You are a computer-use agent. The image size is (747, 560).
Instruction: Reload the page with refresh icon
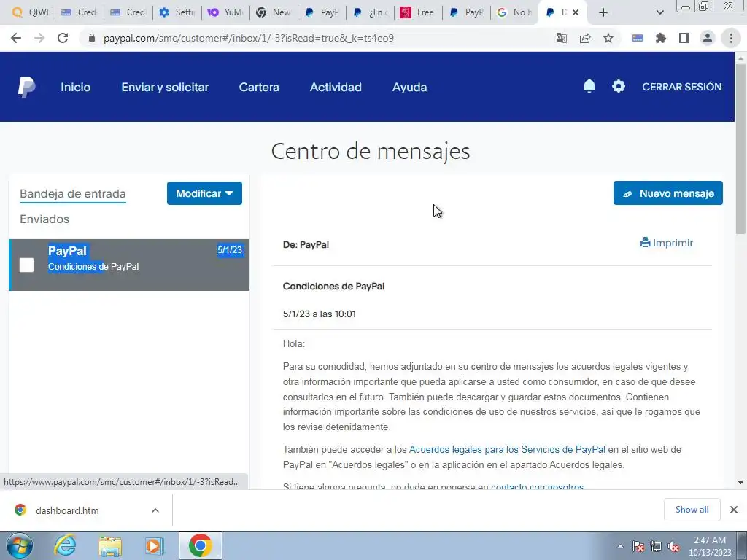(x=63, y=38)
